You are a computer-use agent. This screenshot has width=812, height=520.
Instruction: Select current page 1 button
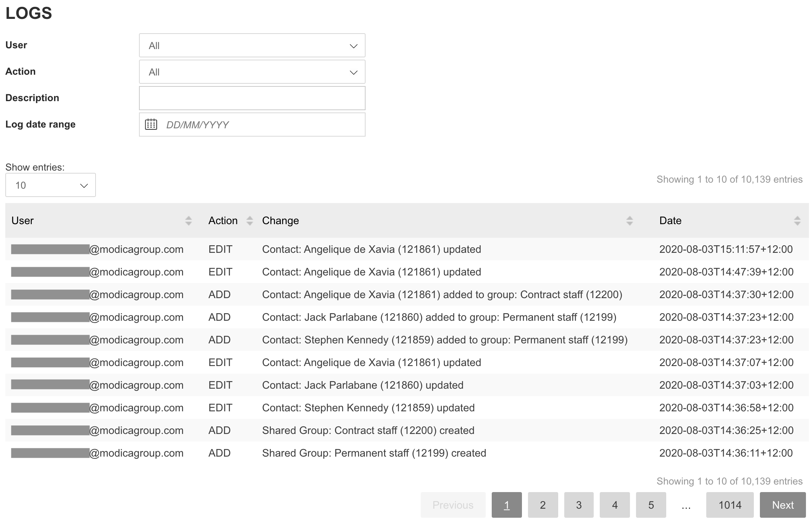tap(506, 505)
